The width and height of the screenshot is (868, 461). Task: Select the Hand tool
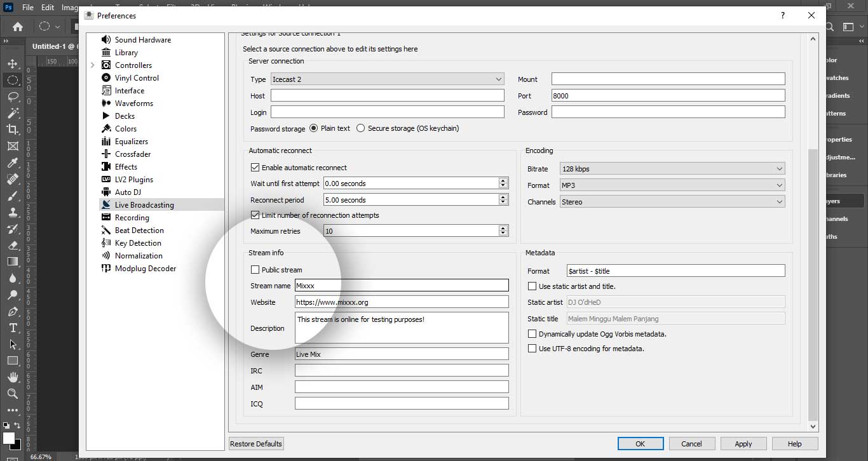[x=12, y=377]
